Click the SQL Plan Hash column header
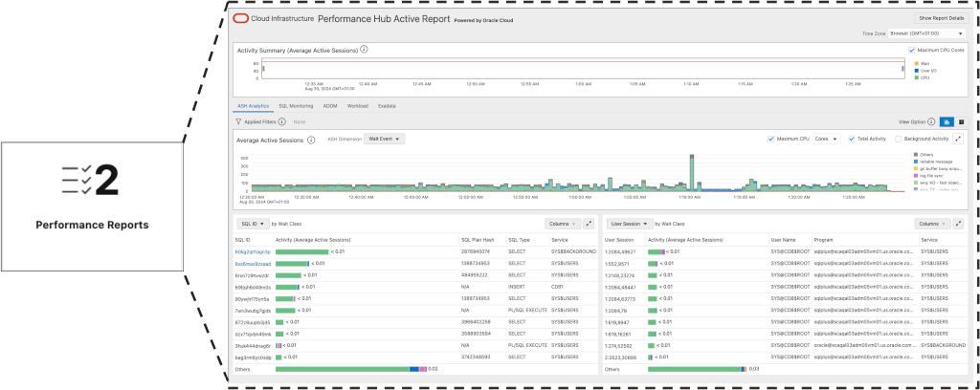This screenshot has width=980, height=390. point(478,240)
